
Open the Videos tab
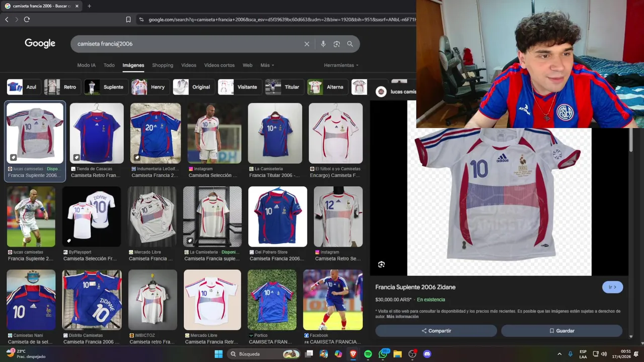(x=189, y=65)
